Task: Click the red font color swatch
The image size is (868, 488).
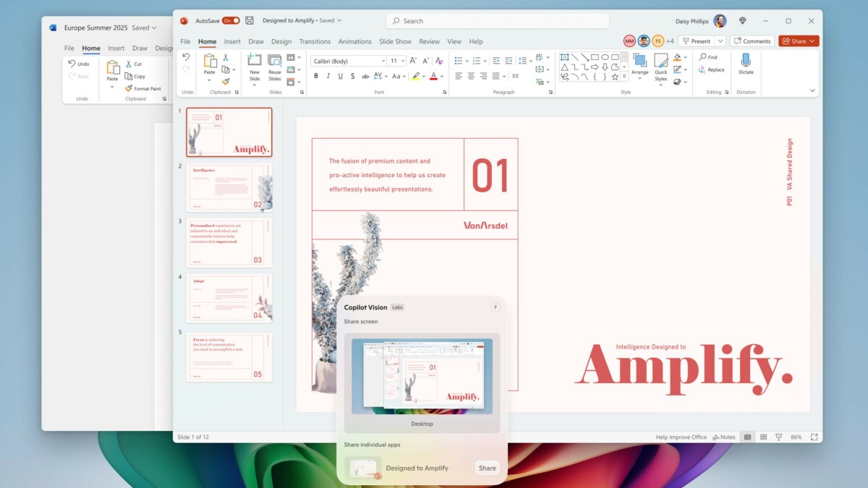Action: 433,76
